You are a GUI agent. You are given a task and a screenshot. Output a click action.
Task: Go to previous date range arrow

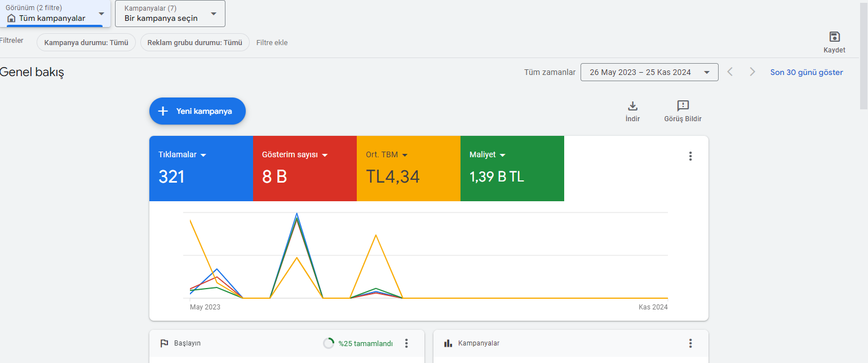(730, 72)
